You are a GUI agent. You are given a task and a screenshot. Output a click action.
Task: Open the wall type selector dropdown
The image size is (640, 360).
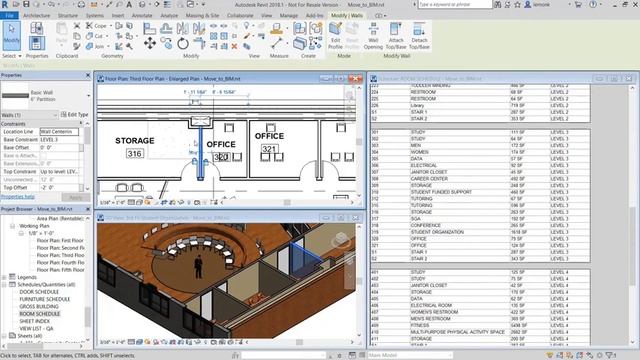[x=88, y=96]
